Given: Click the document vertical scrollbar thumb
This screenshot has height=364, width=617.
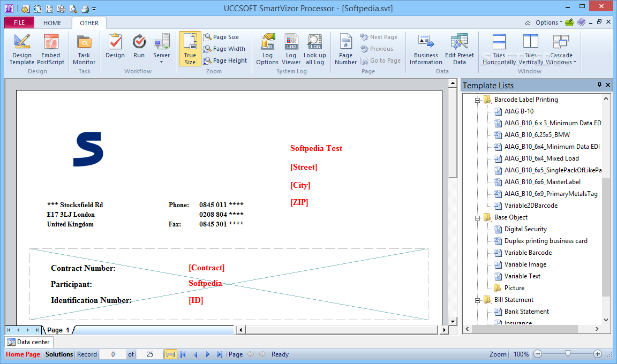Looking at the screenshot, I should pos(453,133).
